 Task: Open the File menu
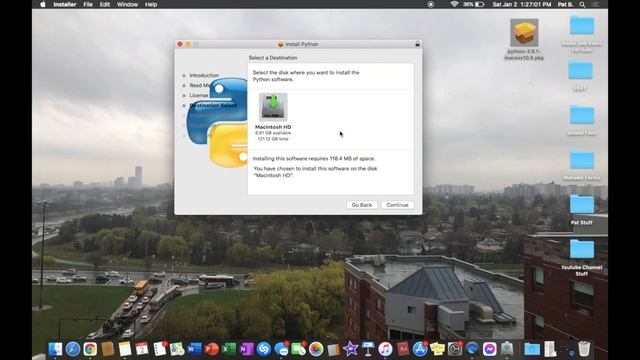coord(88,4)
